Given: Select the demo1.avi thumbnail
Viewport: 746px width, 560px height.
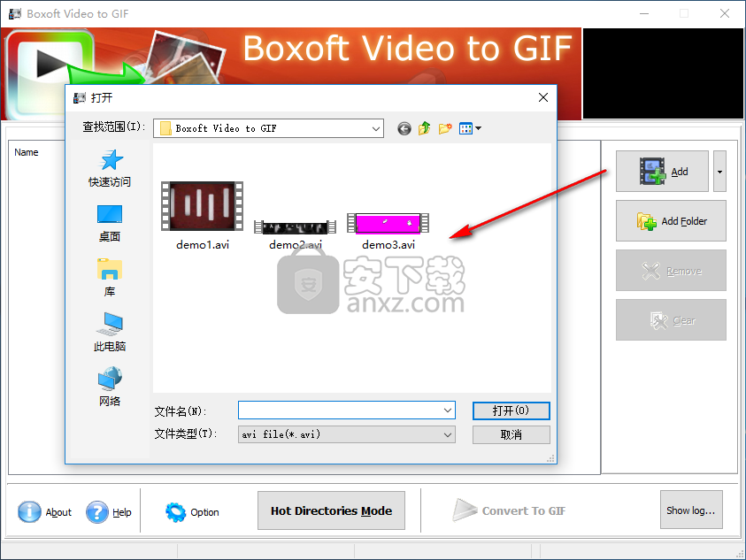Looking at the screenshot, I should coord(202,206).
